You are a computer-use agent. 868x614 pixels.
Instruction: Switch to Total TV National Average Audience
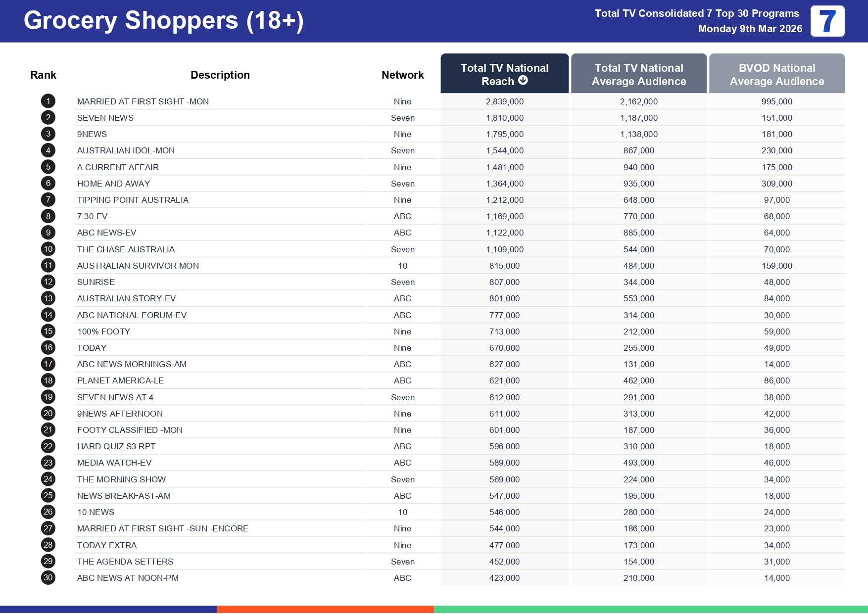[x=638, y=74]
